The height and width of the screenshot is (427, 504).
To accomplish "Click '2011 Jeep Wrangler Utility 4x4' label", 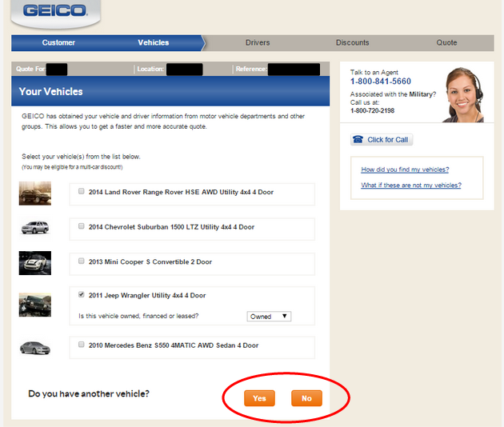I will (147, 295).
